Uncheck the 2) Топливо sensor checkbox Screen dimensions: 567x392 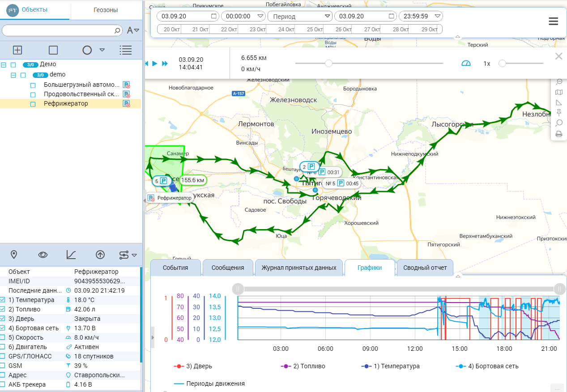pos(3,309)
